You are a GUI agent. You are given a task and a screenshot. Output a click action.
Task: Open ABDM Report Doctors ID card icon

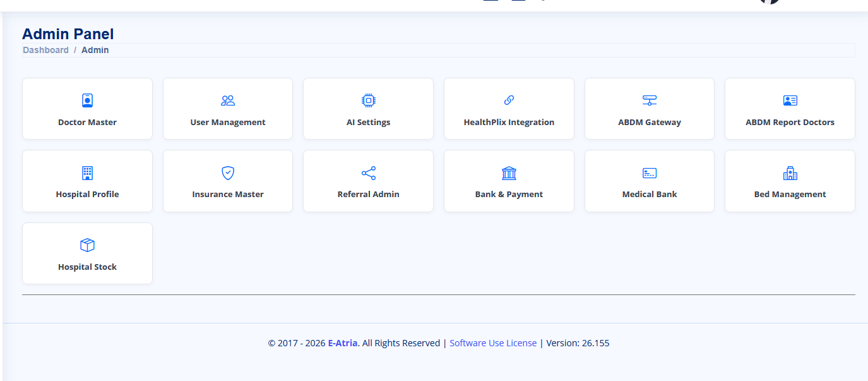pos(790,100)
